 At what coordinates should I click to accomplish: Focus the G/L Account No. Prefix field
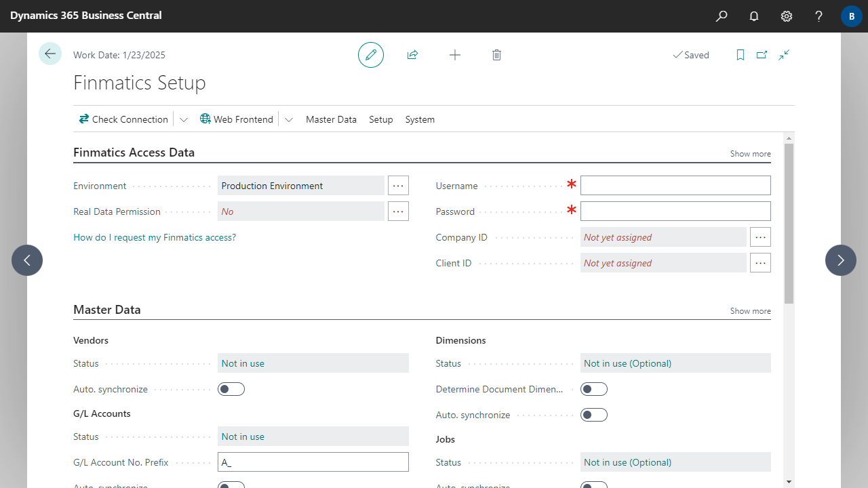point(313,462)
